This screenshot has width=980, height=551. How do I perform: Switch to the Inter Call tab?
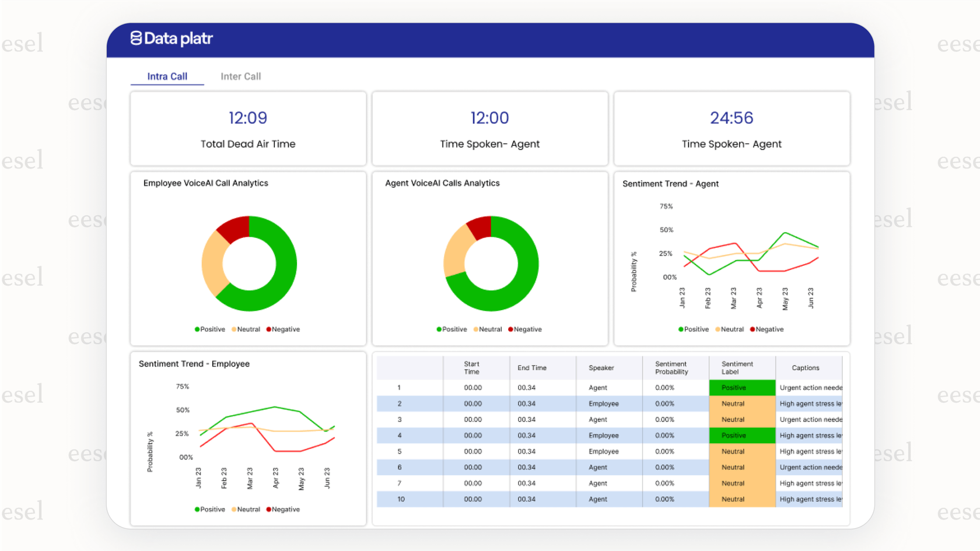coord(240,76)
